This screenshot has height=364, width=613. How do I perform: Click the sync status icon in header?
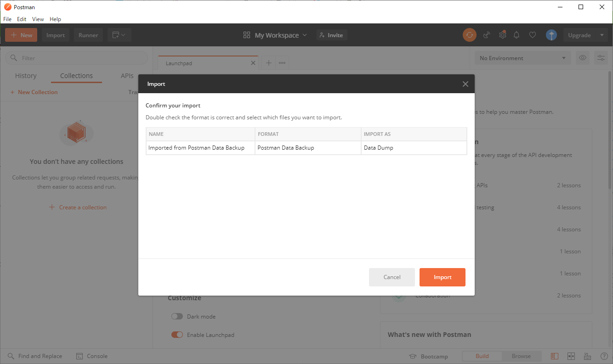click(x=470, y=35)
